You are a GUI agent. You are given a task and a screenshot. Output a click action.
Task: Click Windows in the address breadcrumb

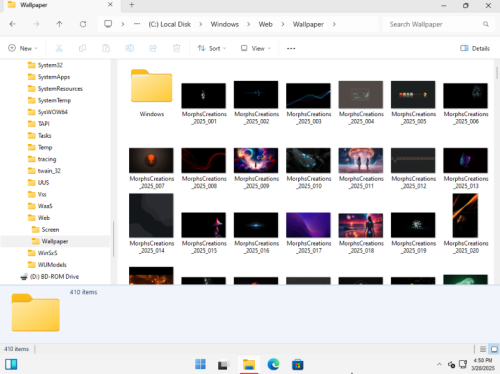(x=225, y=24)
